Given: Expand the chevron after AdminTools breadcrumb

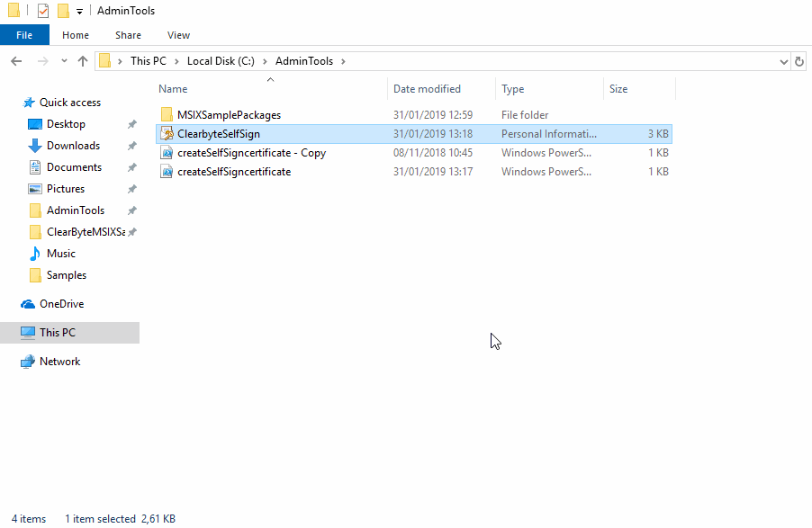Looking at the screenshot, I should click(x=343, y=61).
